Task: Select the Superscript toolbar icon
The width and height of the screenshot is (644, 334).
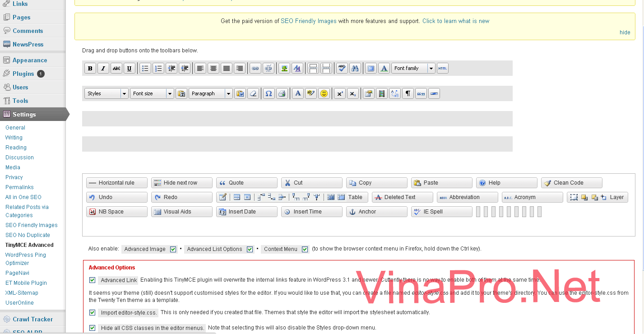Action: tap(340, 94)
